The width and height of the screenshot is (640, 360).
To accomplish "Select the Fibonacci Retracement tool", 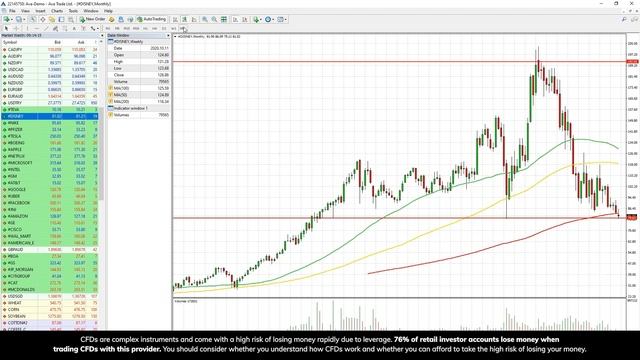I will tap(64, 28).
